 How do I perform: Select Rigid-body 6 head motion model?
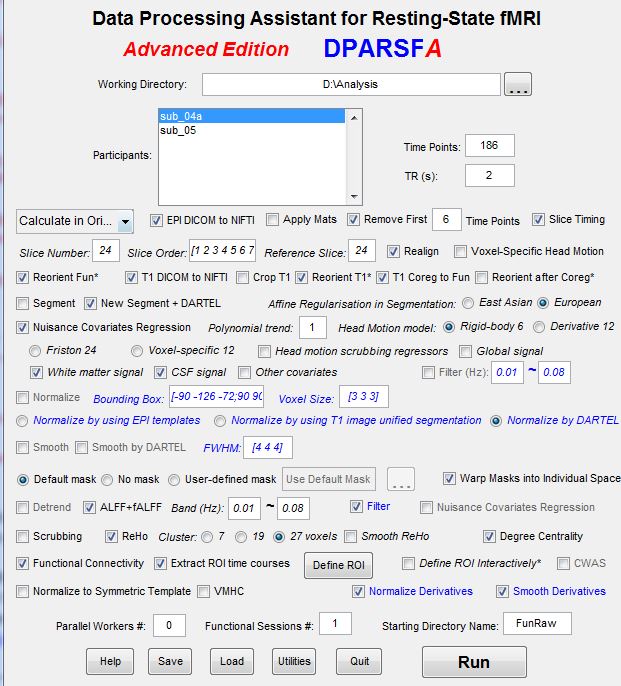pyautogui.click(x=449, y=327)
